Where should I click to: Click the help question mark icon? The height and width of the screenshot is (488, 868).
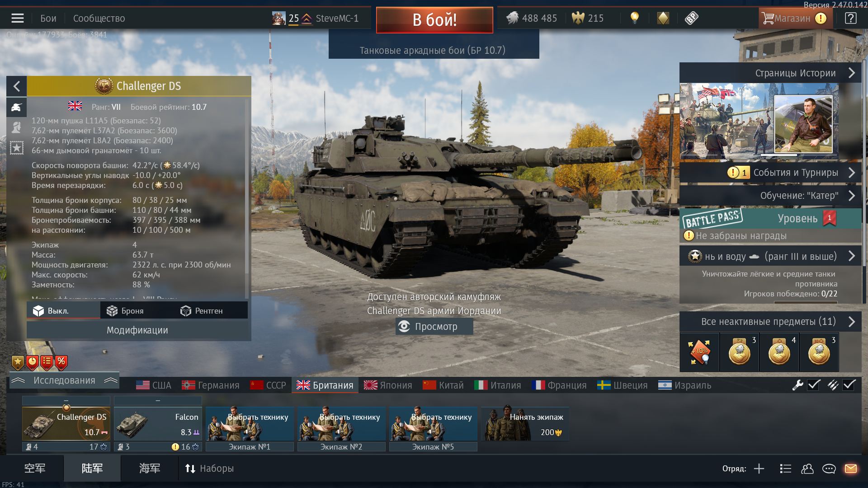coord(850,18)
